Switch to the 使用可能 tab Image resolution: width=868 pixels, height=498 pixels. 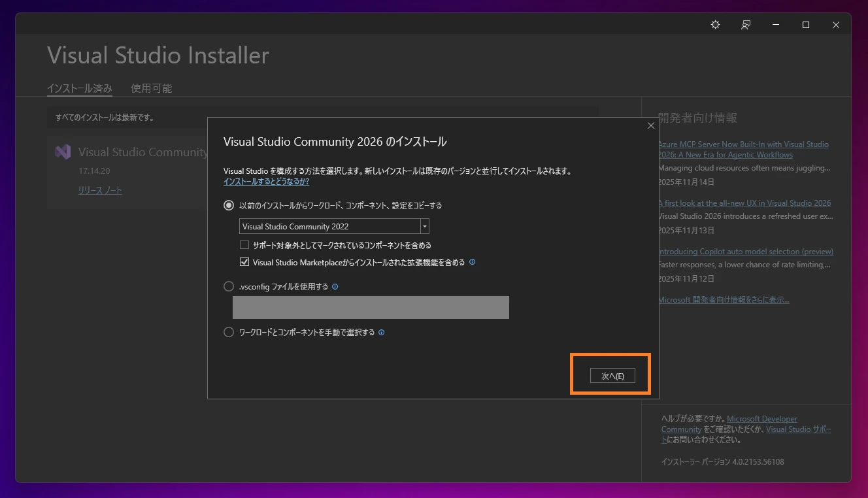[151, 88]
